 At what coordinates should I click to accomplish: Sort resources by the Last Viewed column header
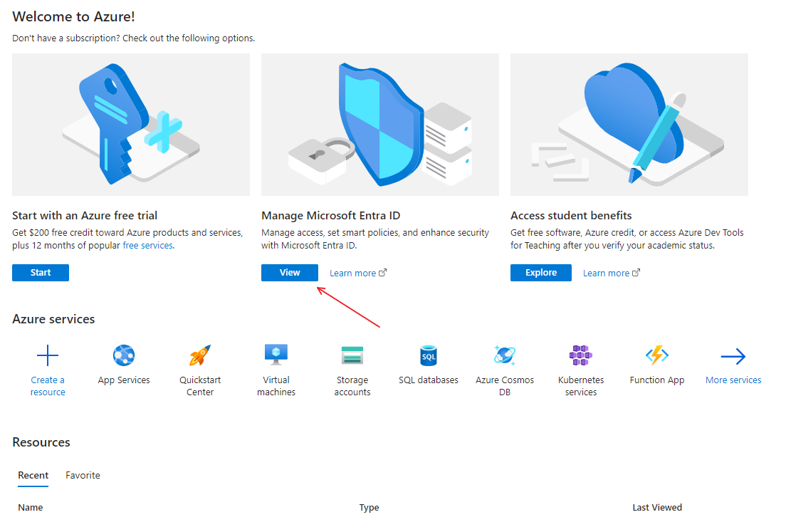click(x=657, y=508)
